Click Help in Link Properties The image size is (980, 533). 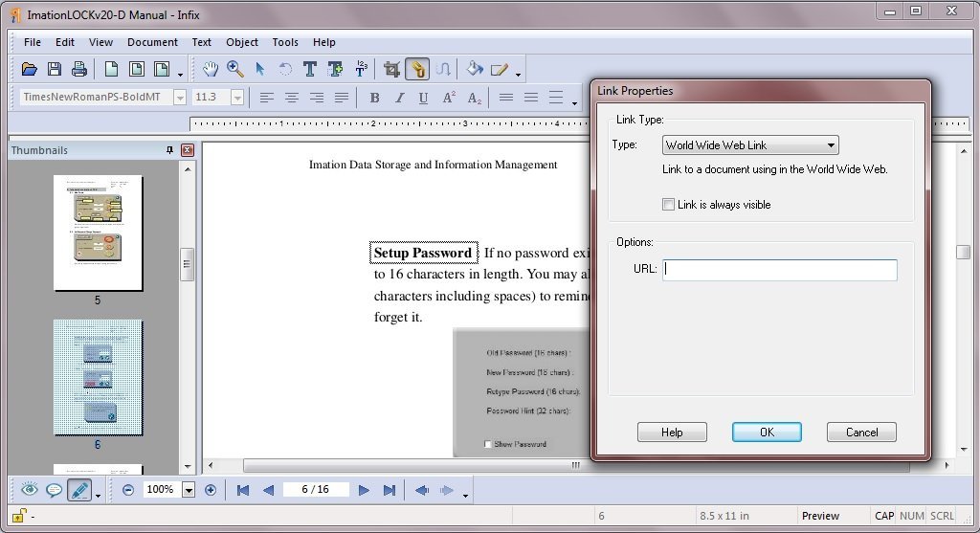tap(672, 432)
